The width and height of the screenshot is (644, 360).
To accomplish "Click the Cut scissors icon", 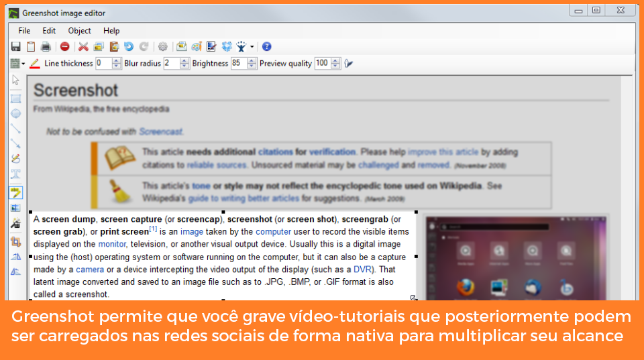I will [83, 47].
